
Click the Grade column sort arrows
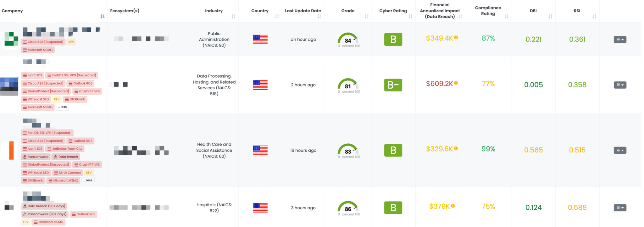pyautogui.click(x=367, y=16)
